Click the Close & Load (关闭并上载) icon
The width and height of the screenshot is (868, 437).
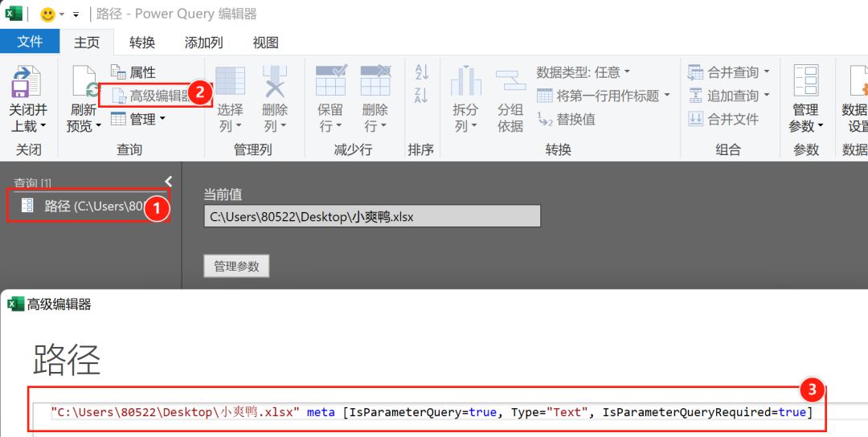[28, 82]
